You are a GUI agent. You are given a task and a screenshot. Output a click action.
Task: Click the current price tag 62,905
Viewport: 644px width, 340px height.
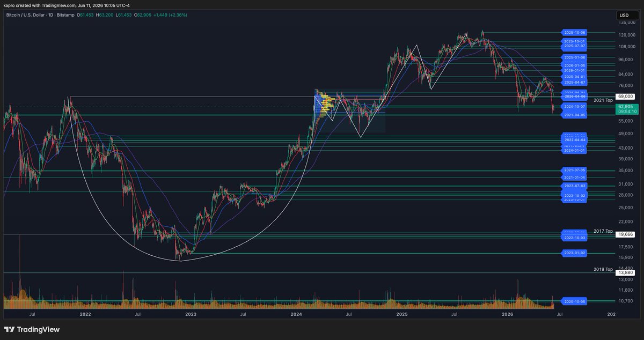pyautogui.click(x=626, y=107)
